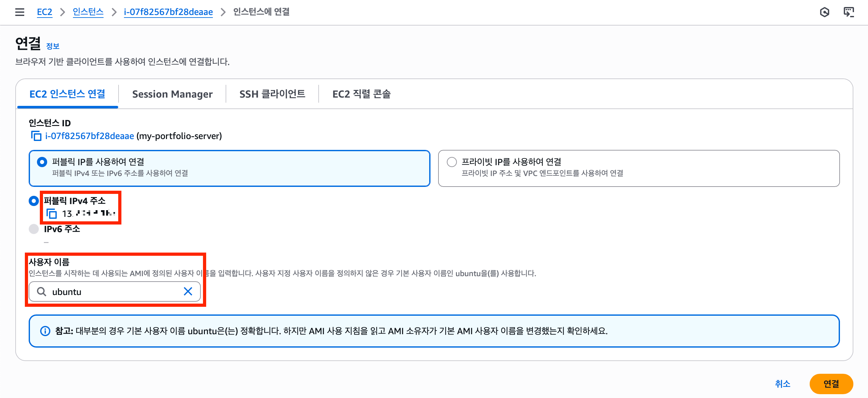Click the 인스턴스 ID label
Screen dimensions: 868x398
point(49,123)
